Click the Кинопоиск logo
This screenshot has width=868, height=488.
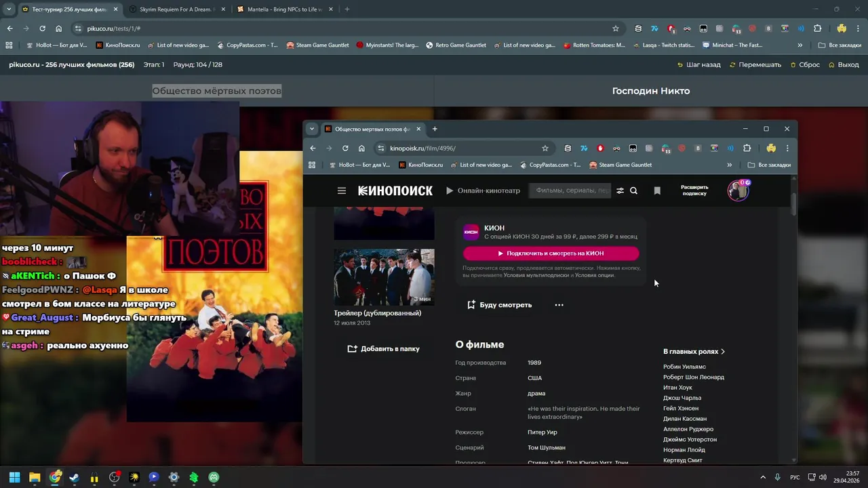click(x=395, y=190)
